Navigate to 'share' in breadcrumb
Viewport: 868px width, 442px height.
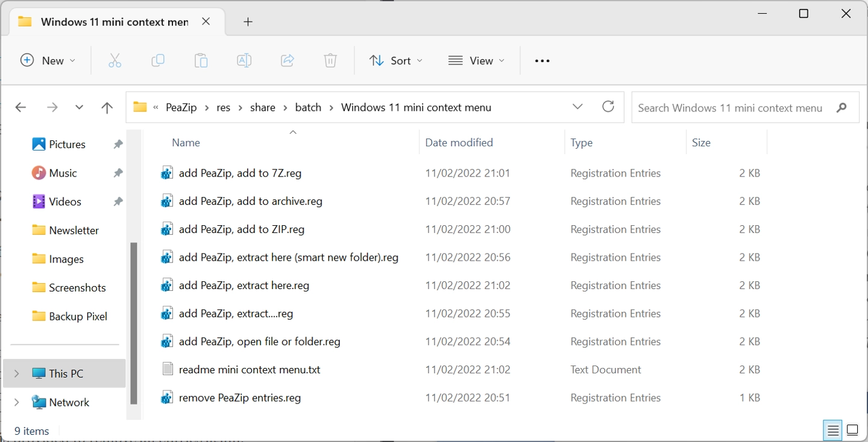pyautogui.click(x=263, y=108)
